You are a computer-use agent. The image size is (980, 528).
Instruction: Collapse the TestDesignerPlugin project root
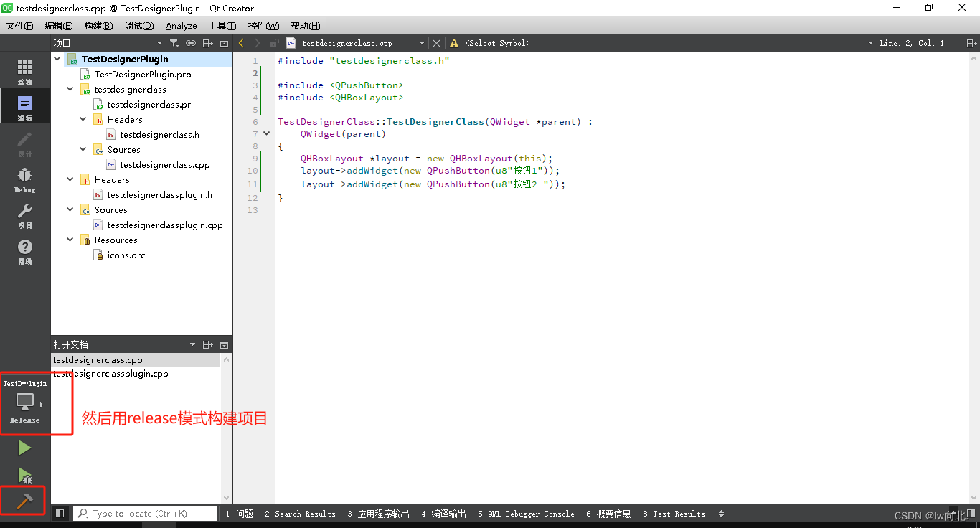(57, 59)
